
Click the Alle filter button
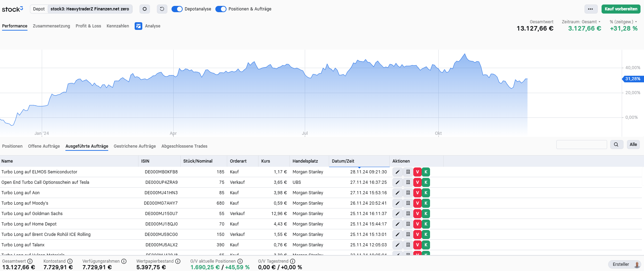(x=633, y=145)
